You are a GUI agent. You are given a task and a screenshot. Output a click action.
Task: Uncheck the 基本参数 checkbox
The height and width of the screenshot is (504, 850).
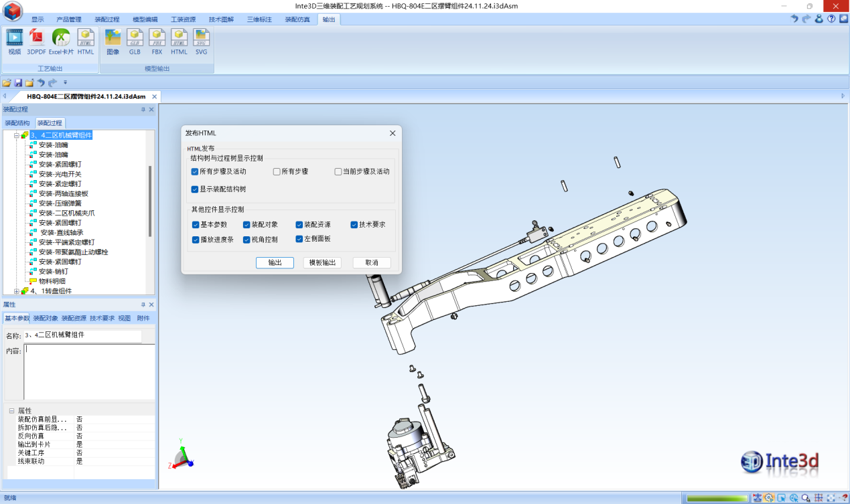pyautogui.click(x=196, y=225)
